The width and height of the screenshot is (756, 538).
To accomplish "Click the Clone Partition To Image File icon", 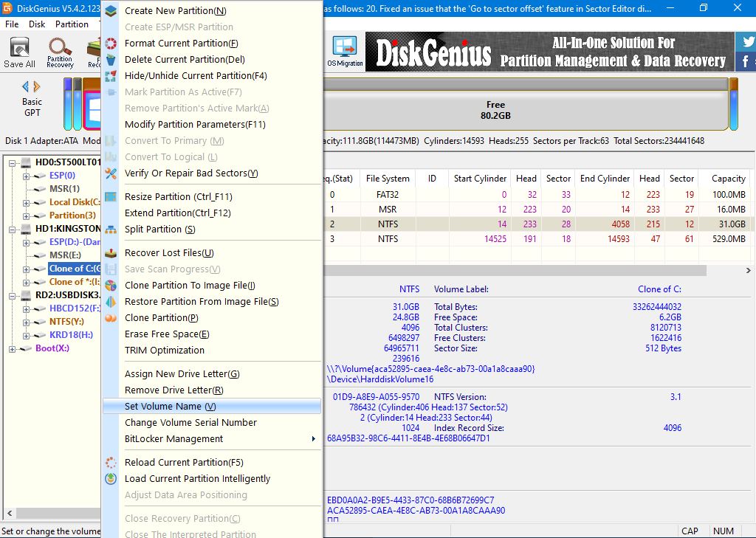I will 111,286.
